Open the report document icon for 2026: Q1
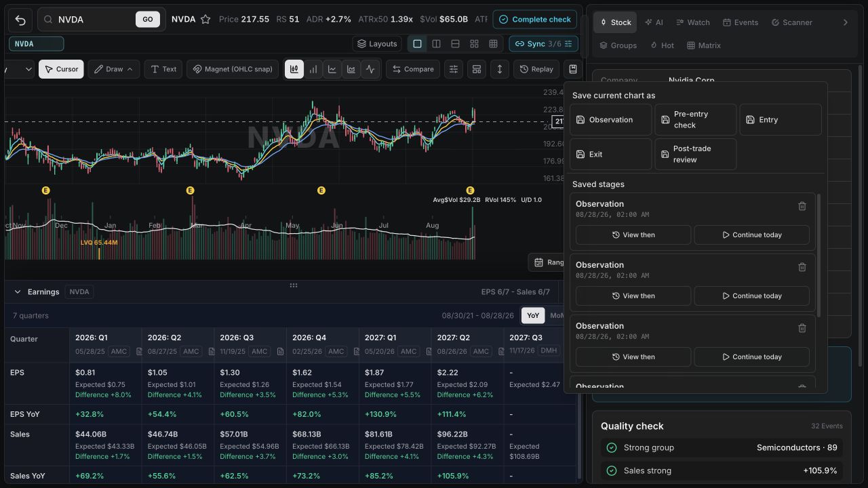 point(138,352)
